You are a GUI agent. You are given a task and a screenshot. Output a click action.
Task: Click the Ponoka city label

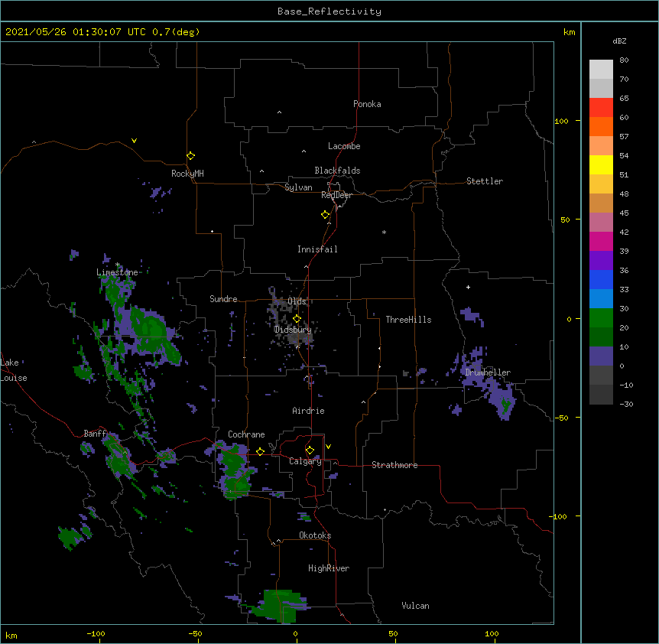coord(367,104)
